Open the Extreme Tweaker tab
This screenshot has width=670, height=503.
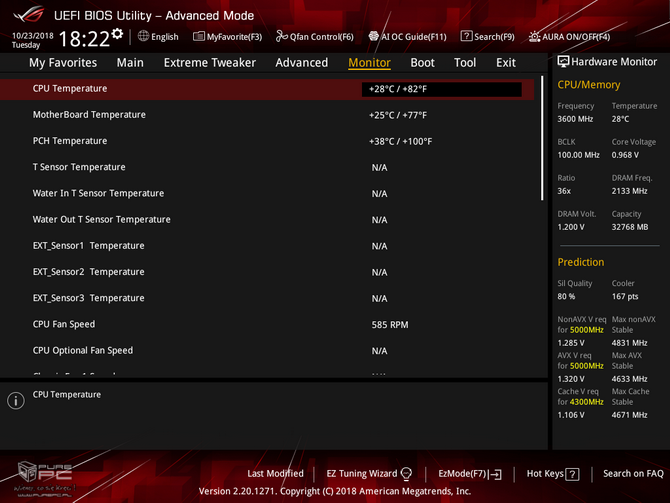pyautogui.click(x=210, y=63)
